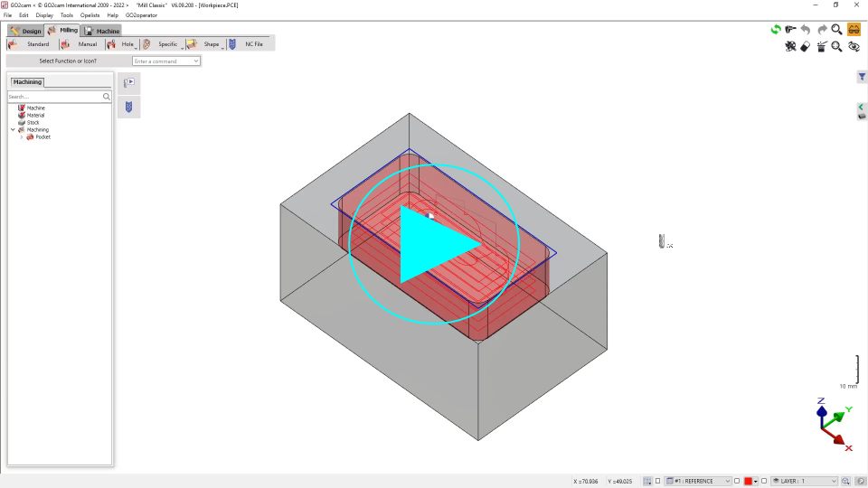Tick the checkbox before #1 REFERENCE
Viewport: 868px width, 488px height.
[658, 482]
